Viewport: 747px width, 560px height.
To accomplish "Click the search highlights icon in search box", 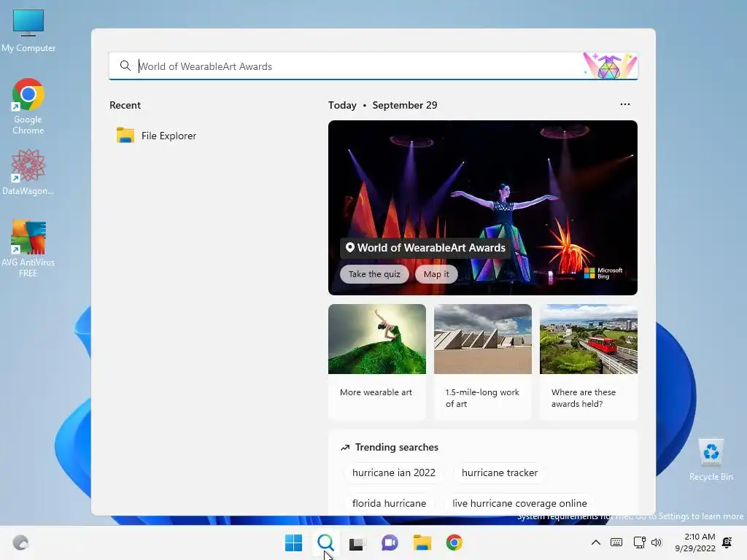I will [x=611, y=66].
